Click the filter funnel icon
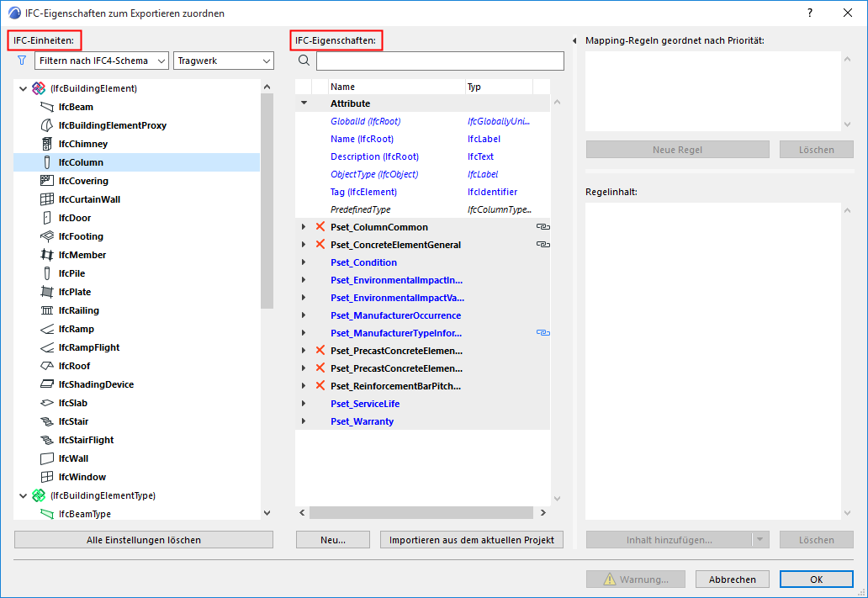 [22, 61]
